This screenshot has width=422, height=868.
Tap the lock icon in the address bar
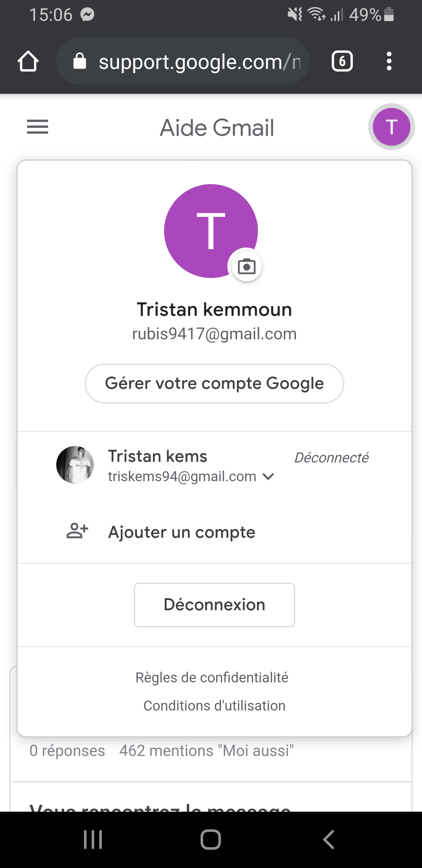tap(80, 61)
